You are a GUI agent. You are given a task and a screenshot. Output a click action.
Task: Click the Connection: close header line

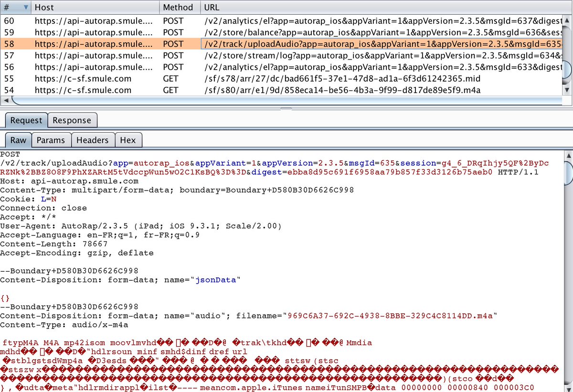(43, 208)
